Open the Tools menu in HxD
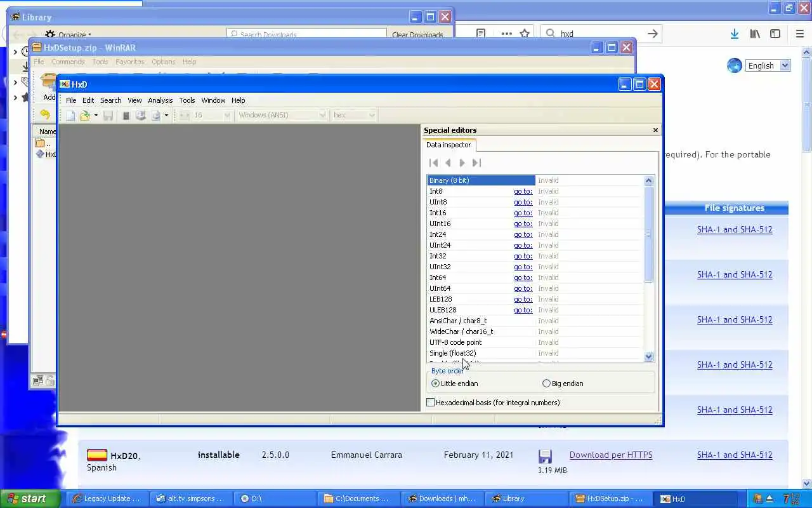812x508 pixels. [187, 100]
